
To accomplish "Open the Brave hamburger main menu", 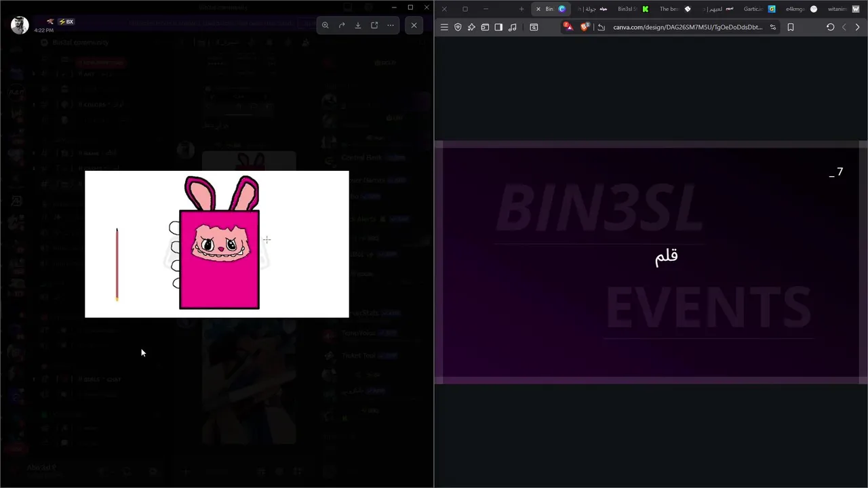I will [x=444, y=27].
